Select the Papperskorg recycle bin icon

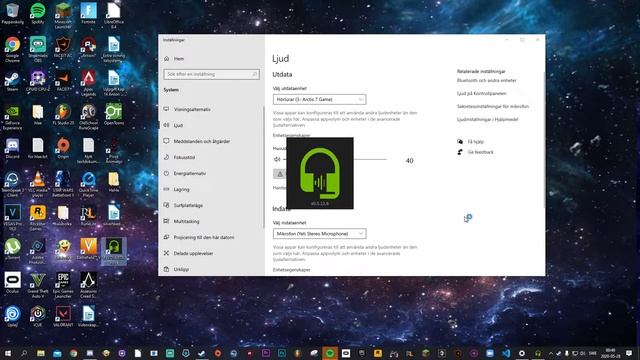(12, 13)
